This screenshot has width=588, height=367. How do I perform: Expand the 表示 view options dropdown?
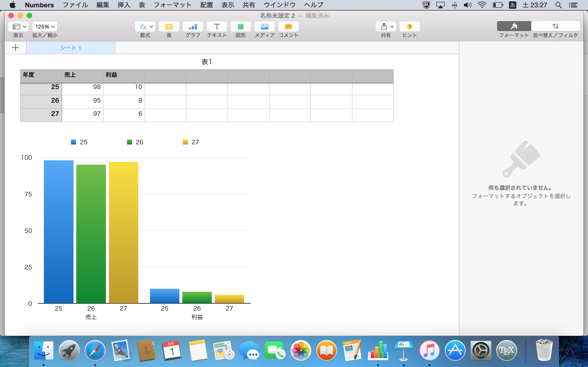pyautogui.click(x=18, y=27)
